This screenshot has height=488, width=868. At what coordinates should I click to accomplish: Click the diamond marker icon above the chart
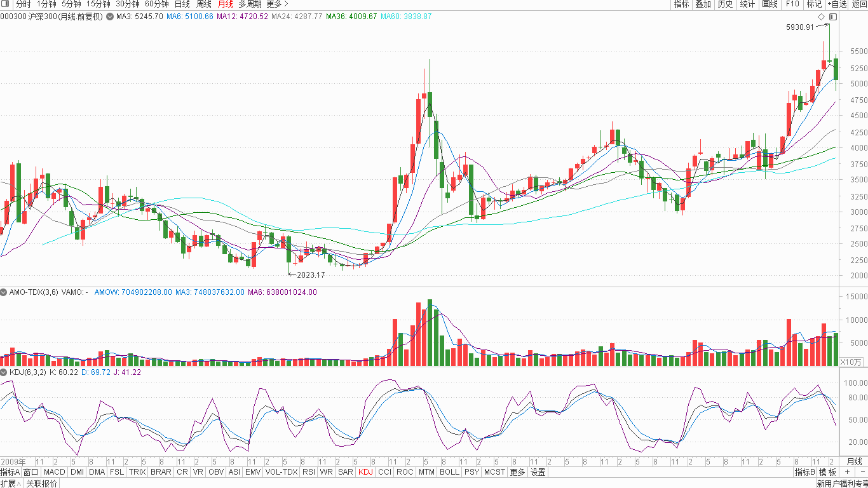click(821, 17)
